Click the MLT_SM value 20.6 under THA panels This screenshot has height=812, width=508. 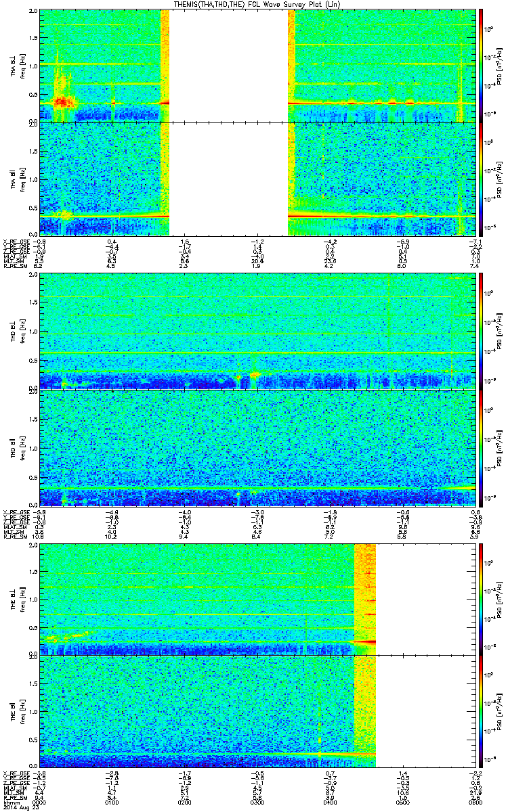point(258,261)
